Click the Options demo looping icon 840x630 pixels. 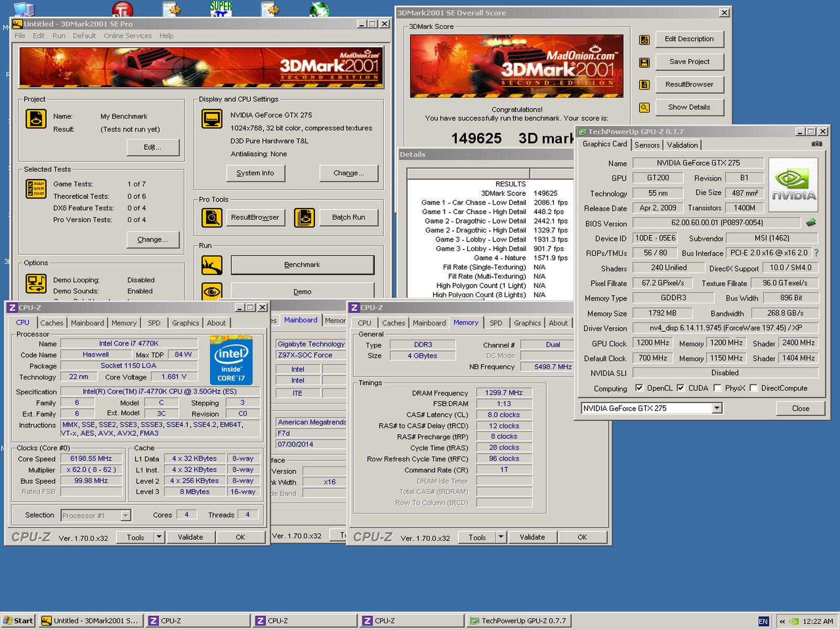(x=36, y=284)
